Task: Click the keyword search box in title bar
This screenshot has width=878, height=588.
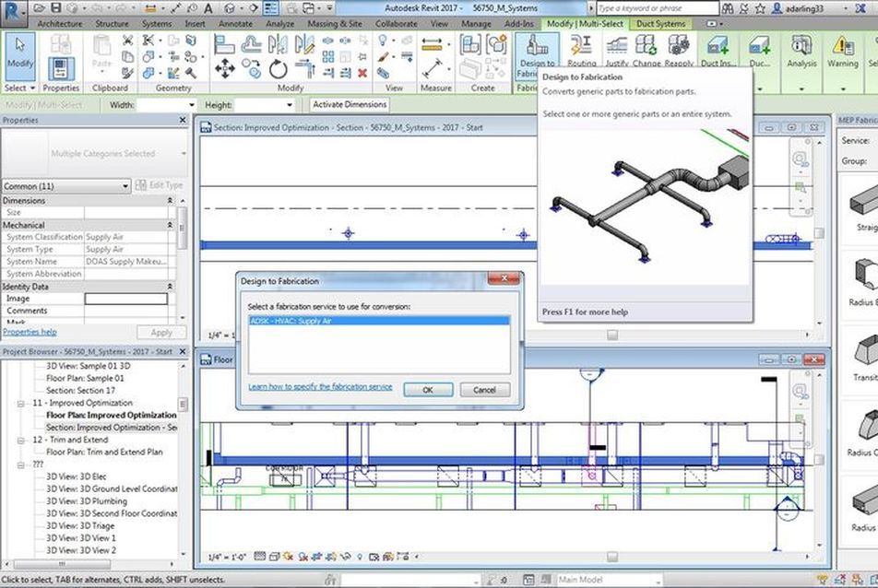Action: [658, 8]
